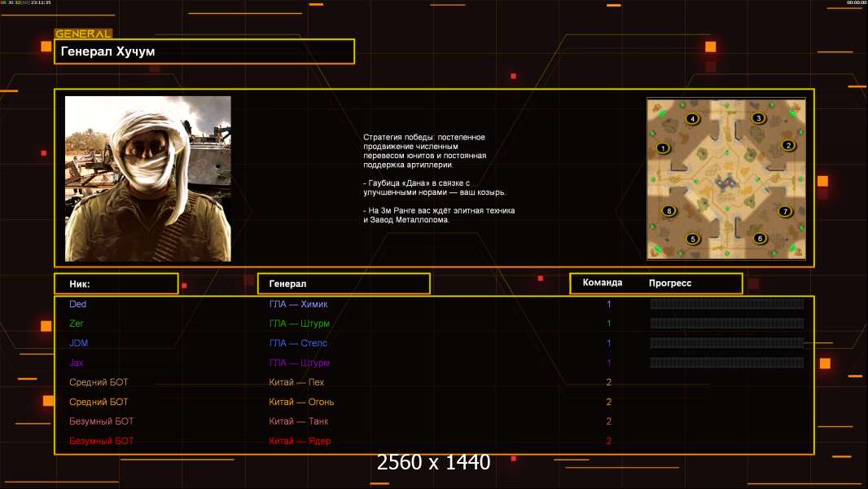This screenshot has height=489, width=868.
Task: Click Jax's loading progress bar
Action: point(726,363)
